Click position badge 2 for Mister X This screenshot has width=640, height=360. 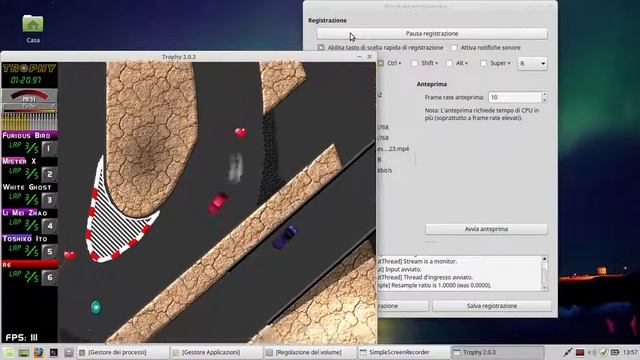click(49, 174)
